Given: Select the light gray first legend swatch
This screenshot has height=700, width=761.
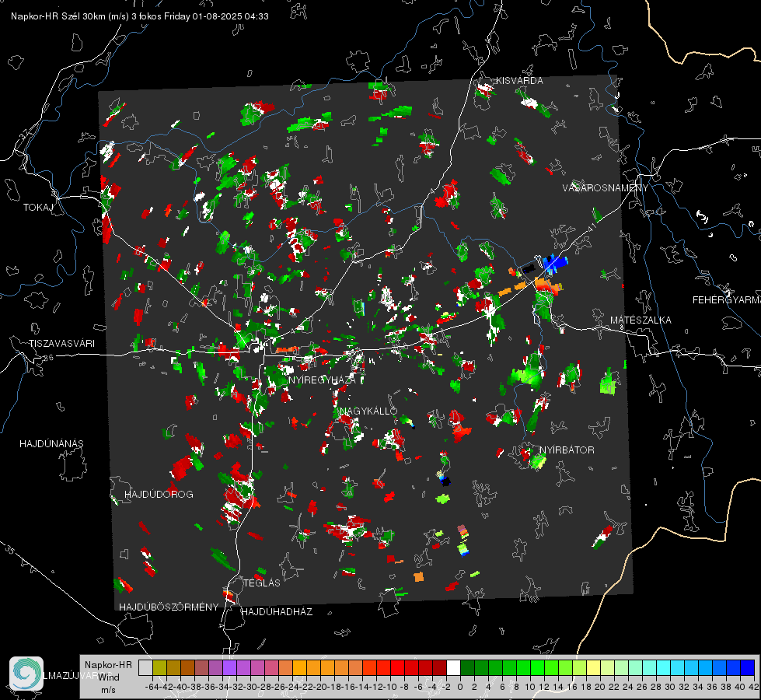Looking at the screenshot, I should (145, 667).
